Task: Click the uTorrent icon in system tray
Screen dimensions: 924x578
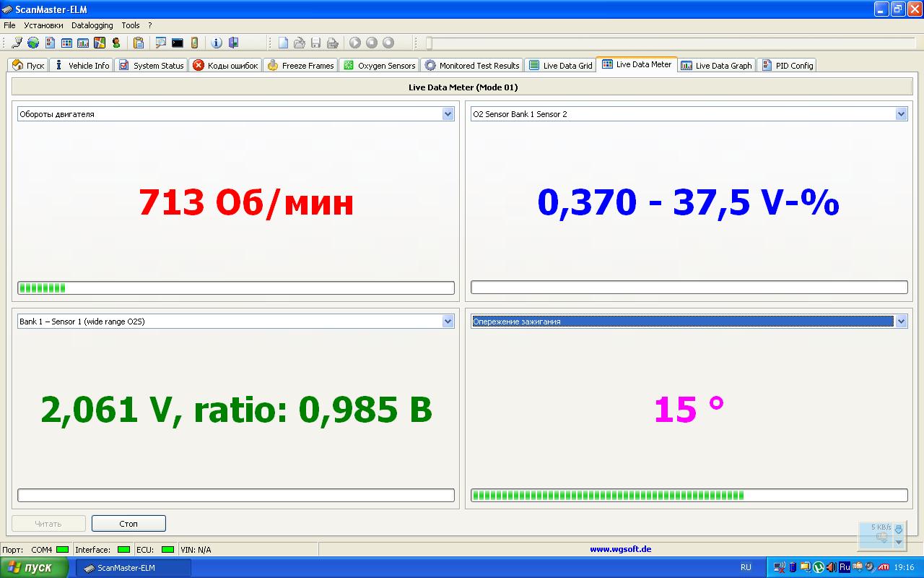Action: pyautogui.click(x=818, y=567)
